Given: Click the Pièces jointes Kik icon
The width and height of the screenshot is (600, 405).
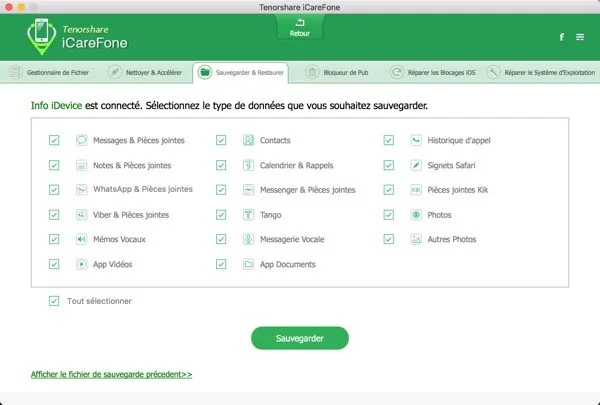Looking at the screenshot, I should pos(416,189).
